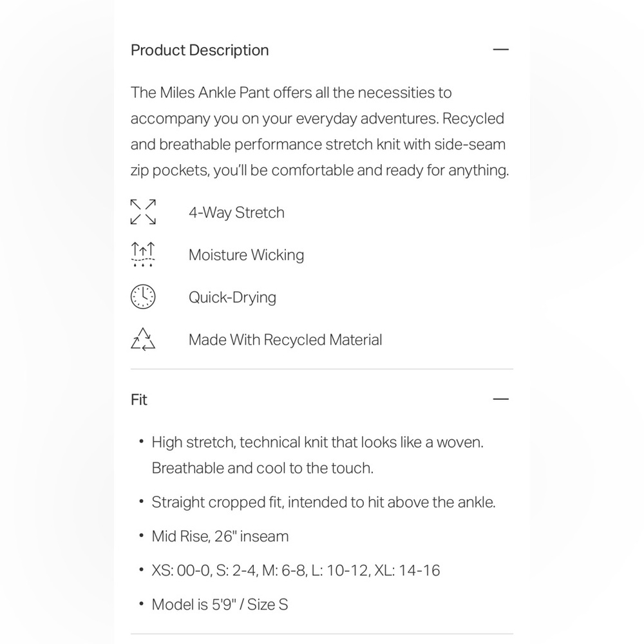Click the Quick-Drying clock icon

pyautogui.click(x=143, y=296)
